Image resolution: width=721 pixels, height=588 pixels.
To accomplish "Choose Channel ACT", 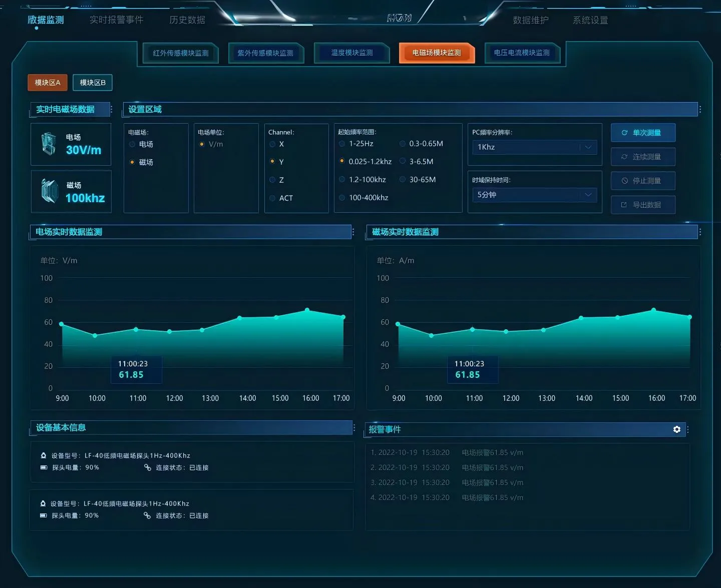I will click(272, 198).
